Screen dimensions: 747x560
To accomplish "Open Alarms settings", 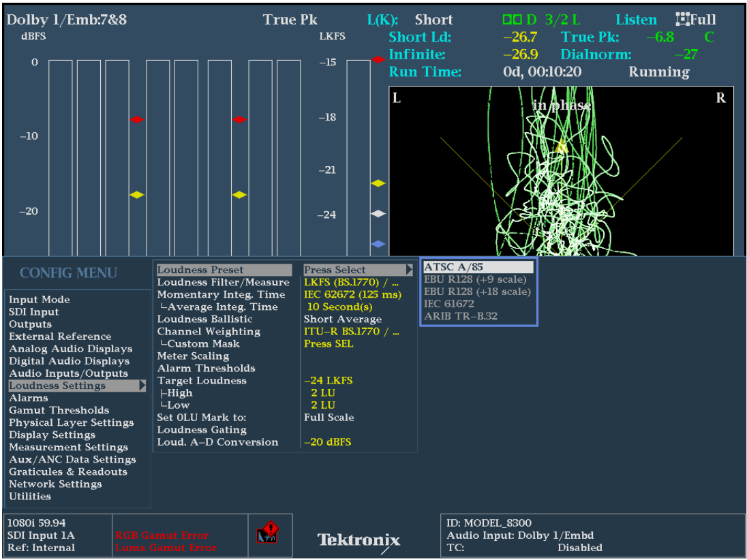I will click(29, 398).
